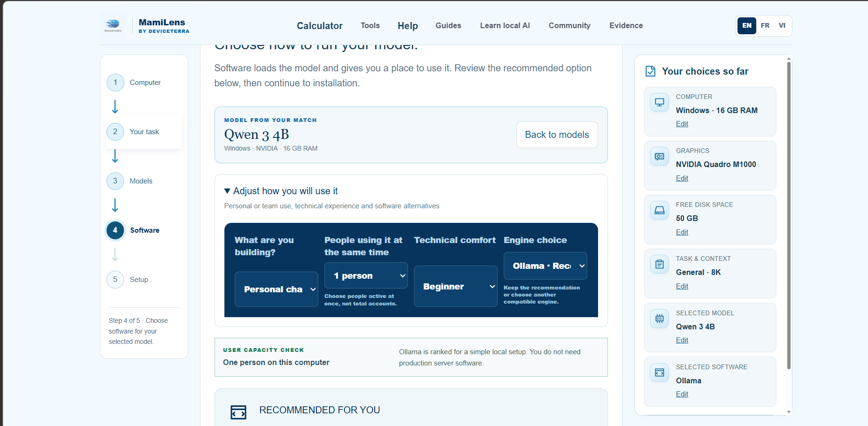868x426 pixels.
Task: Switch language to FR
Action: (x=765, y=25)
